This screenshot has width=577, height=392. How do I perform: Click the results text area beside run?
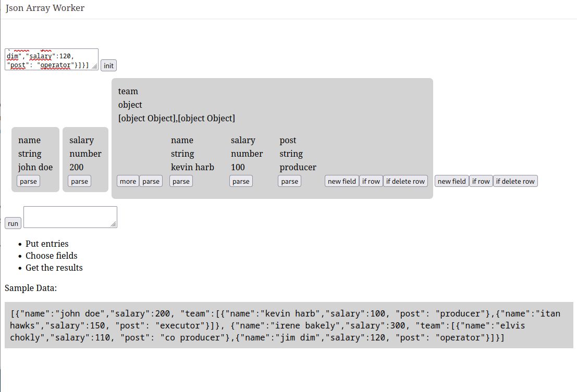pyautogui.click(x=70, y=217)
